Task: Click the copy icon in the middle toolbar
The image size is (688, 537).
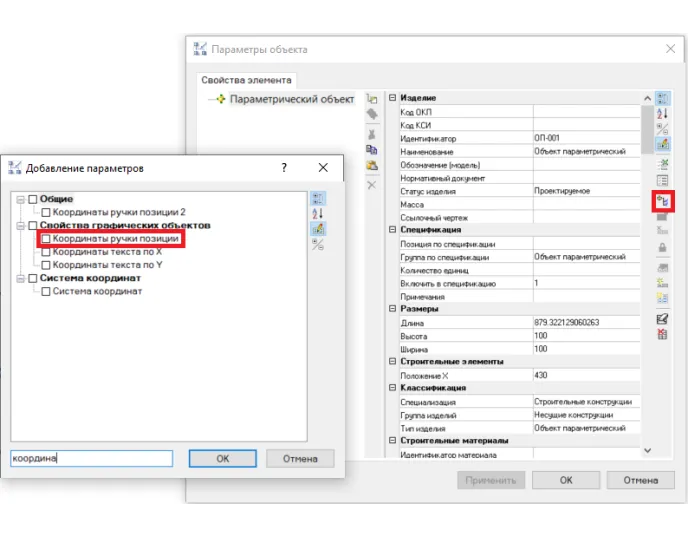Action: [x=372, y=150]
